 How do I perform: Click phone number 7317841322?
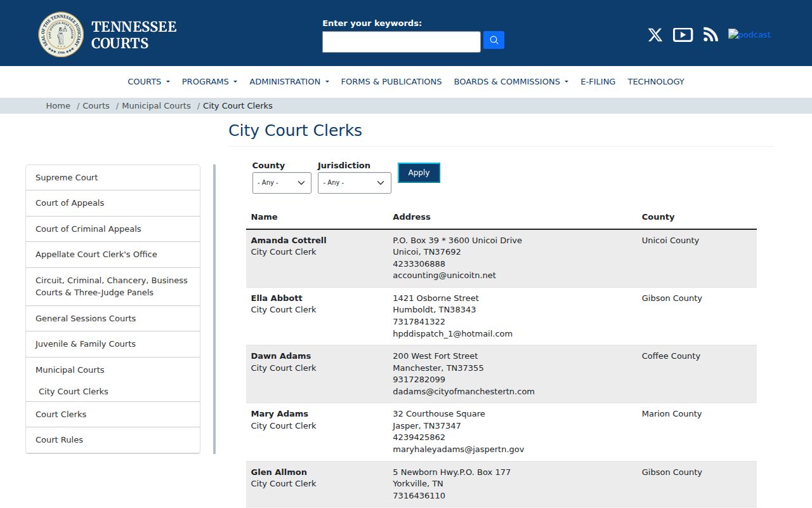point(419,322)
